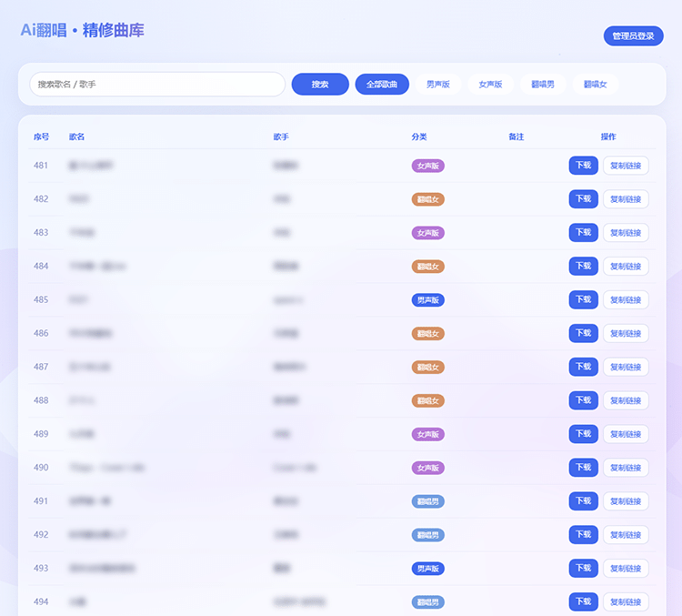Viewport: 682px width, 616px height.
Task: Click the 翻唱女 tag in row 487
Action: click(x=428, y=367)
